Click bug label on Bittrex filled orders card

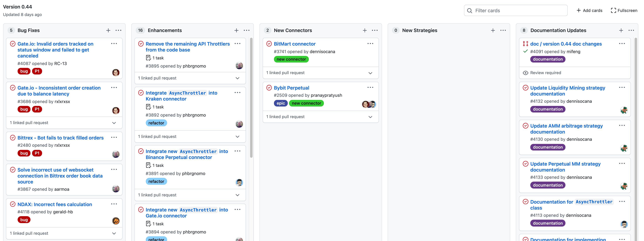(x=24, y=153)
